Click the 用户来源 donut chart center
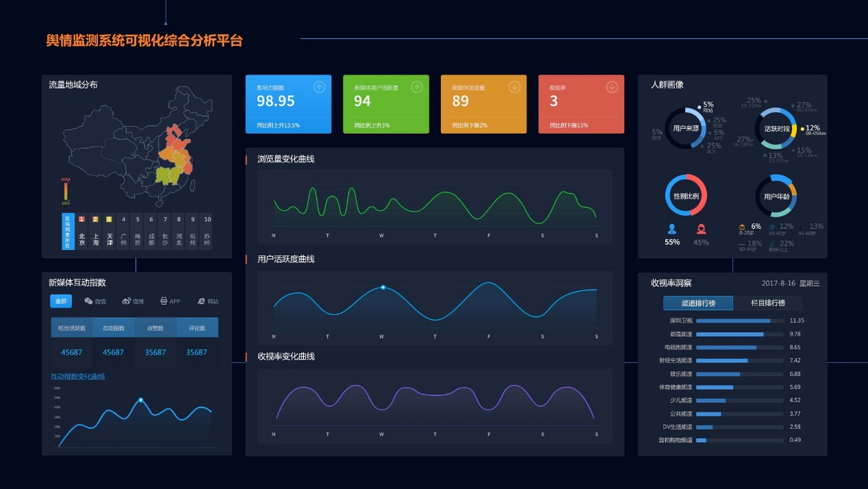 coord(686,128)
